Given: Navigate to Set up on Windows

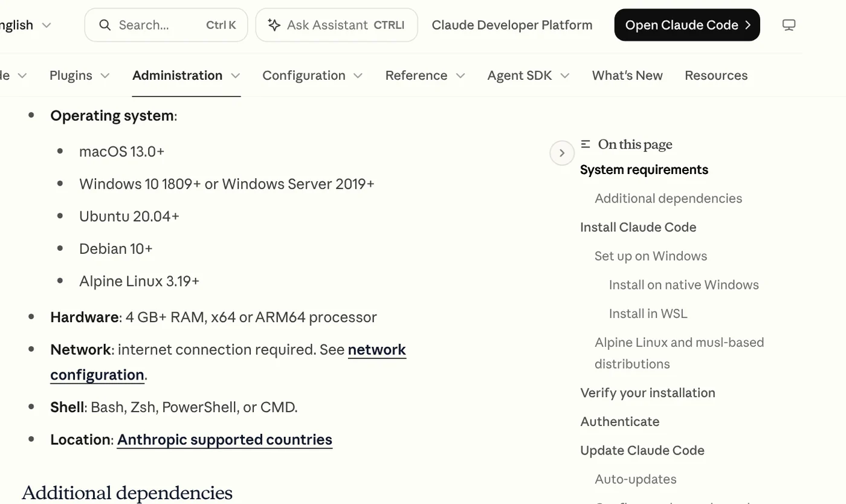Looking at the screenshot, I should pos(651,256).
